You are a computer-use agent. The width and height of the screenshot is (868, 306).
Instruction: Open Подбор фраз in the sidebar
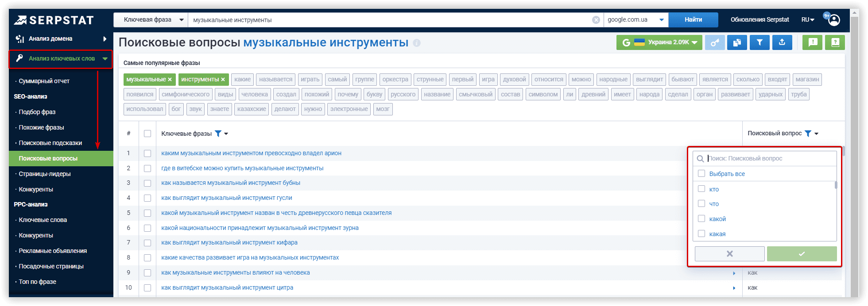(x=37, y=112)
